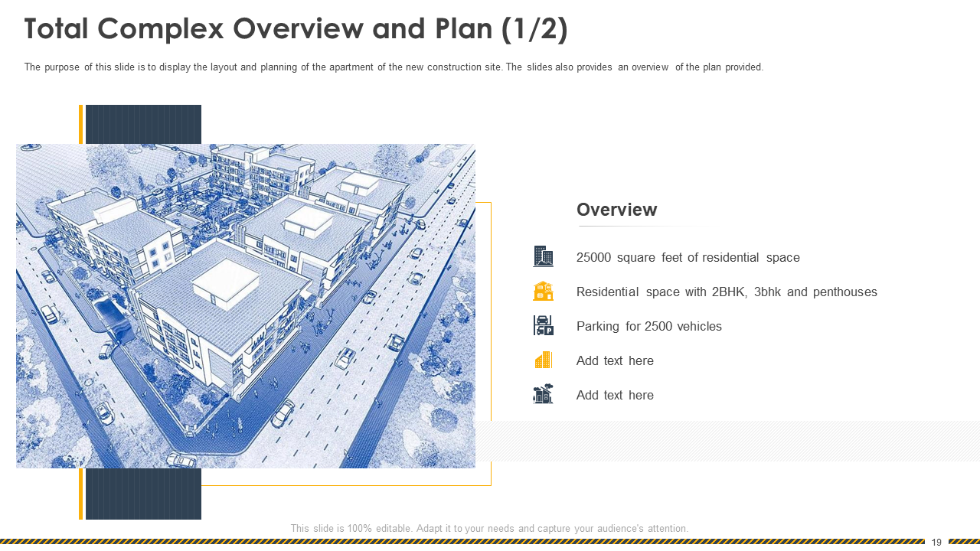The image size is (980, 551).
Task: Click the parking icon beside Parking for 2500 vehicles
Action: (544, 326)
